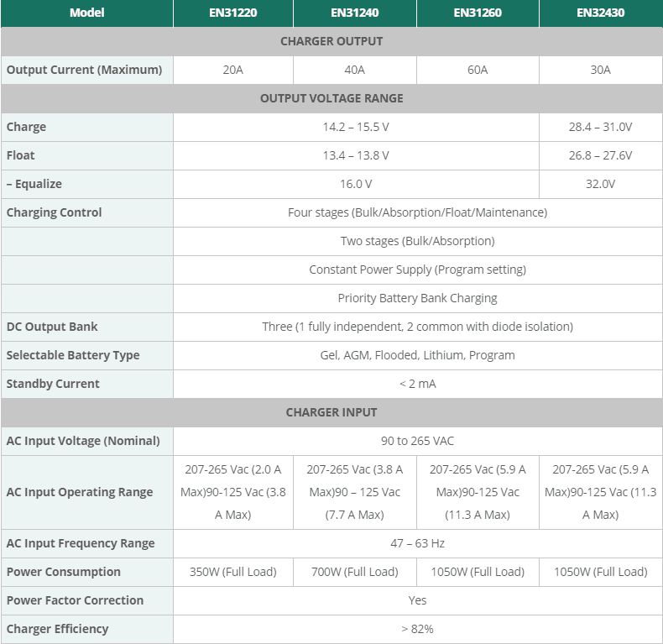Select the 32.0V equalize value
The image size is (663, 644).
[x=600, y=184]
